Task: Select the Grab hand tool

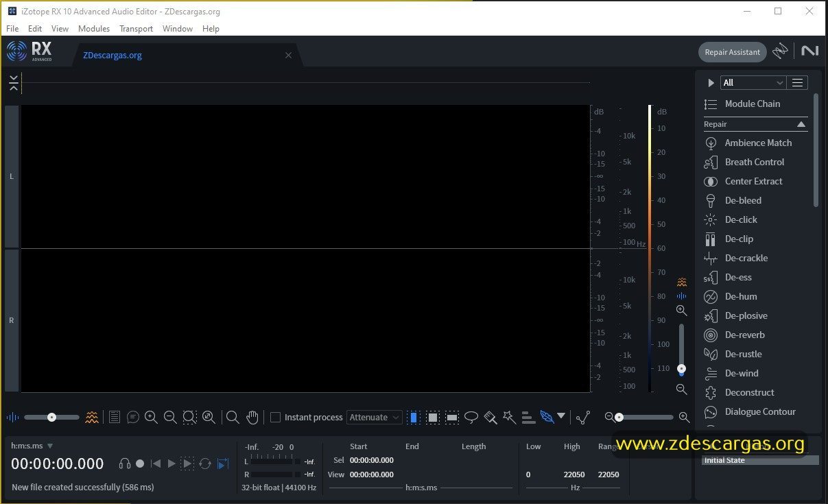Action: pyautogui.click(x=252, y=417)
